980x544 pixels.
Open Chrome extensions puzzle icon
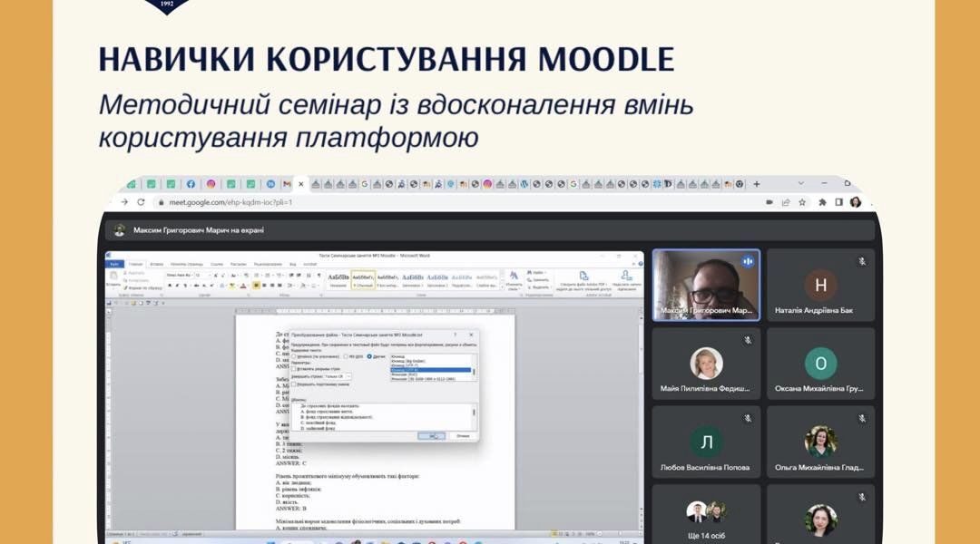point(822,202)
